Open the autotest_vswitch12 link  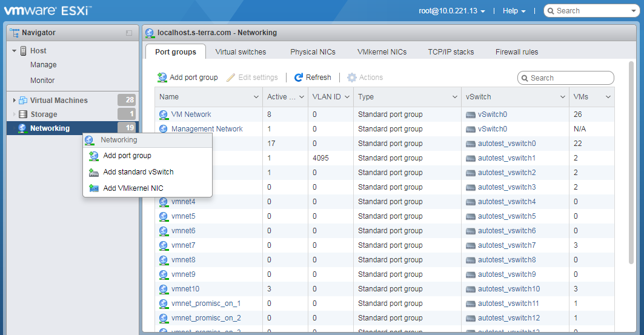[509, 318]
